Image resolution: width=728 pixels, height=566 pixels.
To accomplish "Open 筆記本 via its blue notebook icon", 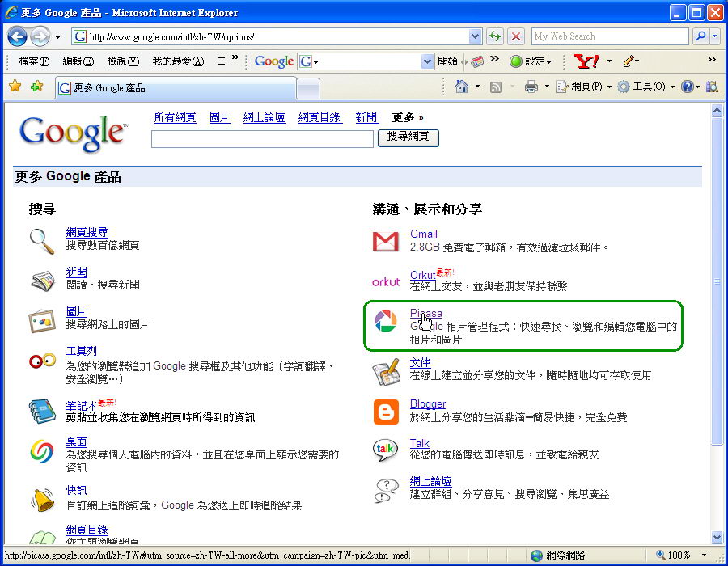I will click(42, 411).
